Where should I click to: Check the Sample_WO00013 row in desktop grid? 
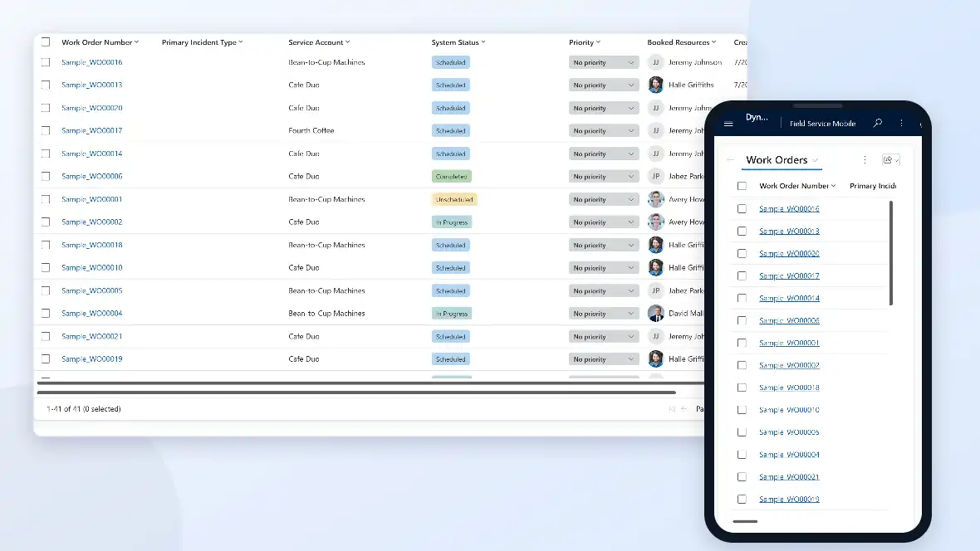[x=46, y=85]
